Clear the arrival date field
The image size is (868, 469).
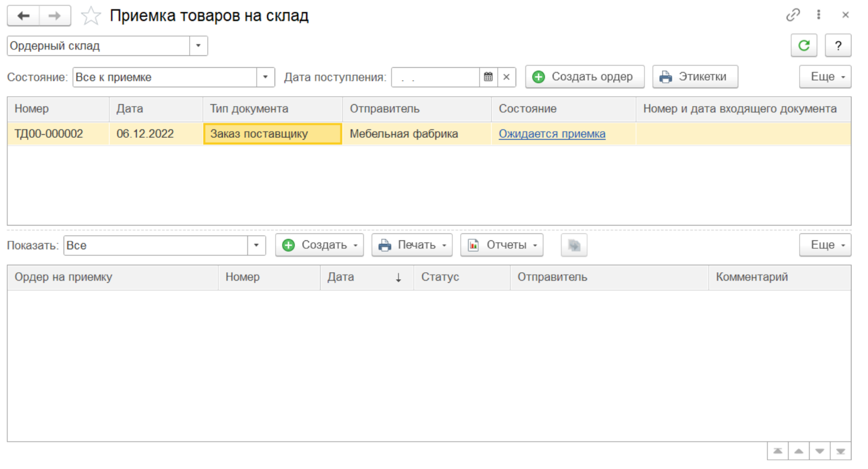click(x=506, y=77)
